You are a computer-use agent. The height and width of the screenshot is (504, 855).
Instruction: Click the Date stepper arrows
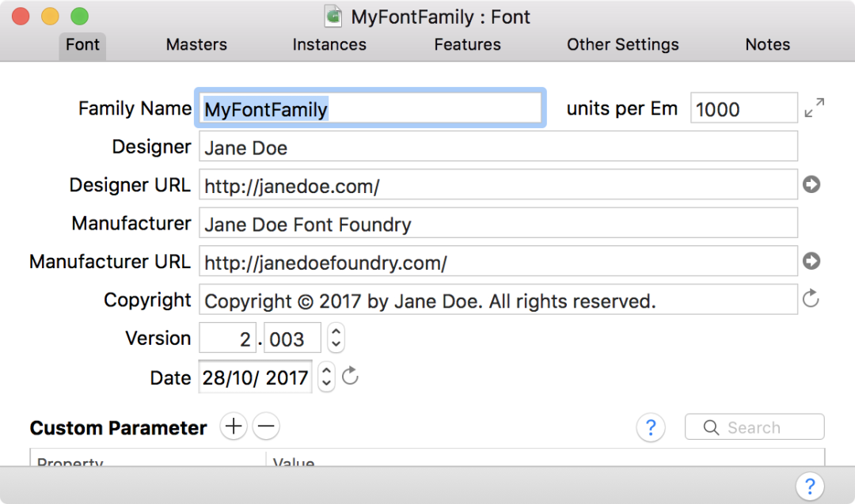coord(325,377)
